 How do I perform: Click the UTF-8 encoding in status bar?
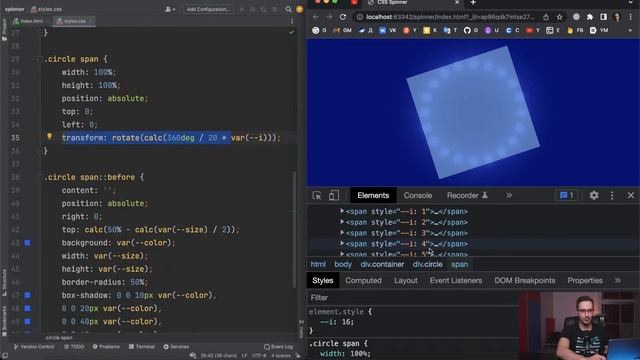pos(259,356)
